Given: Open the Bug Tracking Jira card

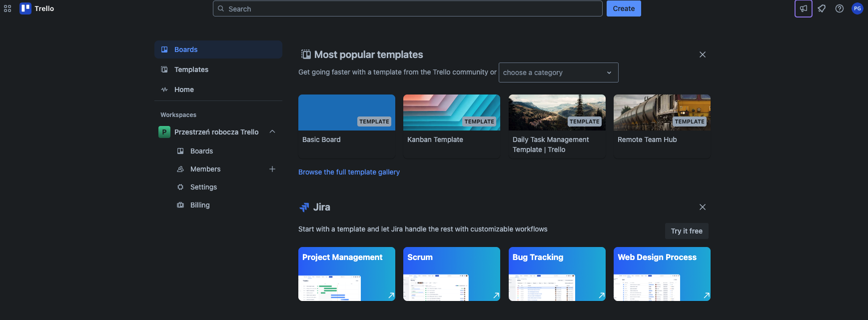Looking at the screenshot, I should click(557, 274).
